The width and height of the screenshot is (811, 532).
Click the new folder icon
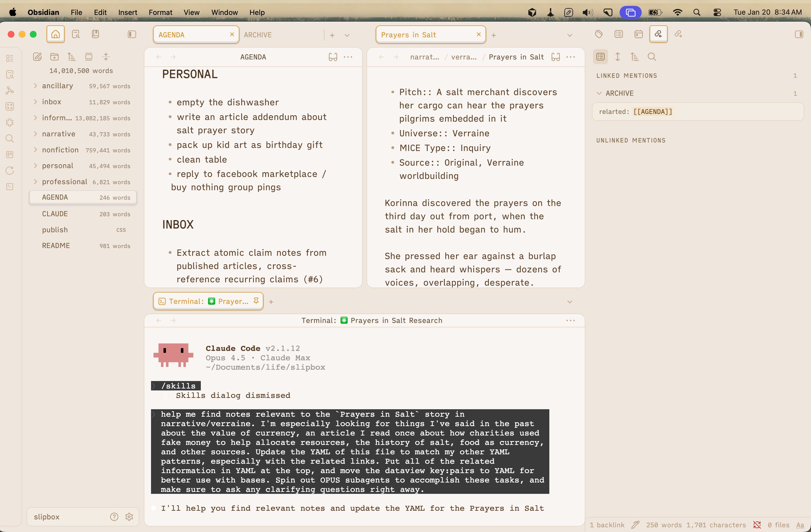(x=54, y=56)
